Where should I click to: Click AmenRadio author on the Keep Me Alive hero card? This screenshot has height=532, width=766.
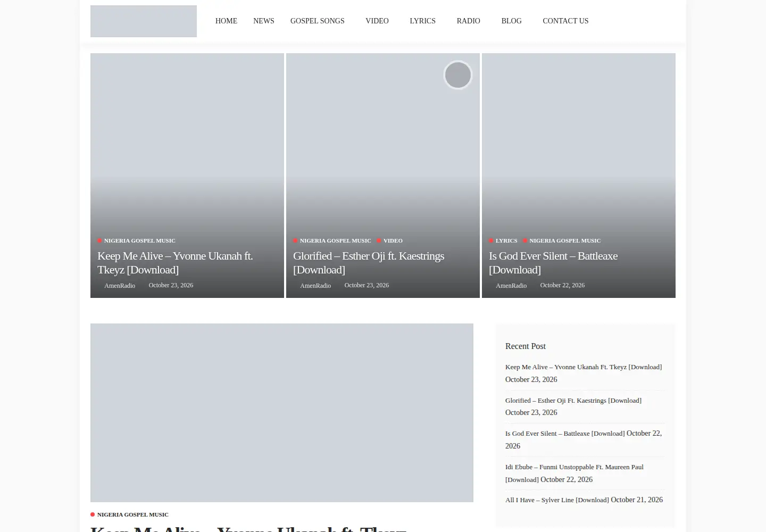click(x=120, y=286)
